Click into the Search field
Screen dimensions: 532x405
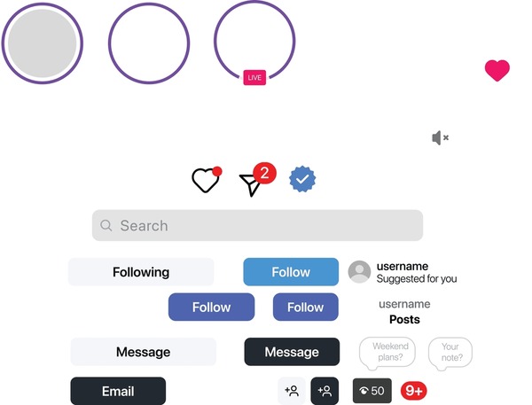tap(257, 226)
